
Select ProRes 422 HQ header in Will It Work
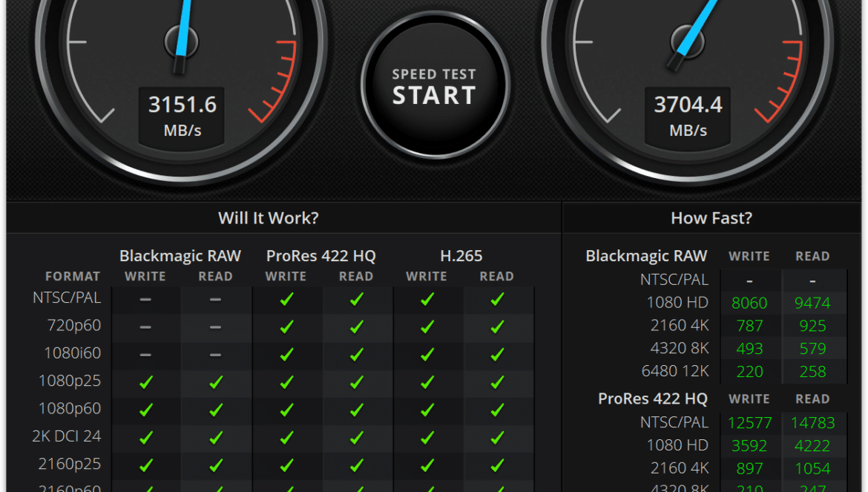coord(321,256)
